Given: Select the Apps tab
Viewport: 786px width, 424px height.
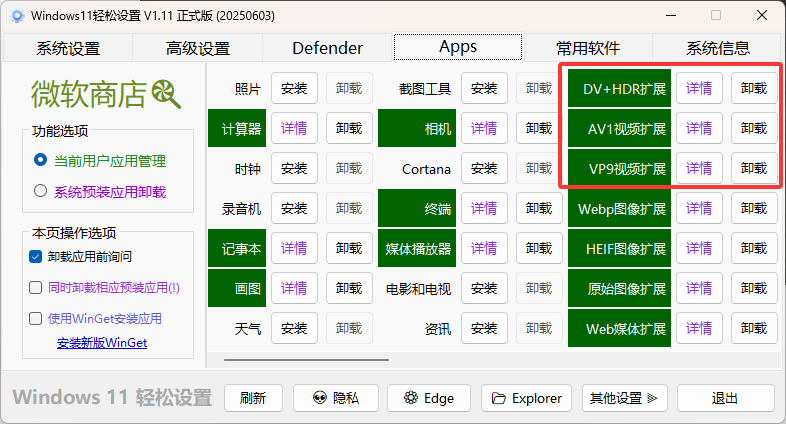Looking at the screenshot, I should coord(458,47).
